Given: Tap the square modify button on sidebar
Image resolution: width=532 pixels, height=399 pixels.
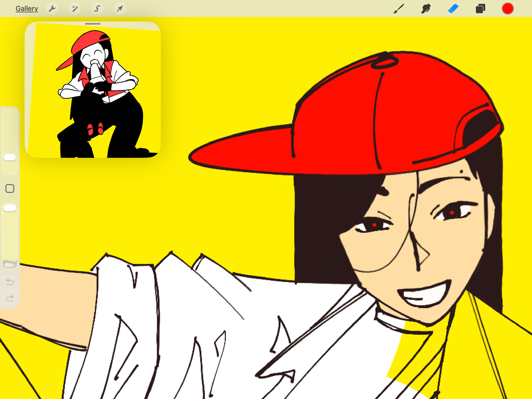Looking at the screenshot, I should point(10,188).
